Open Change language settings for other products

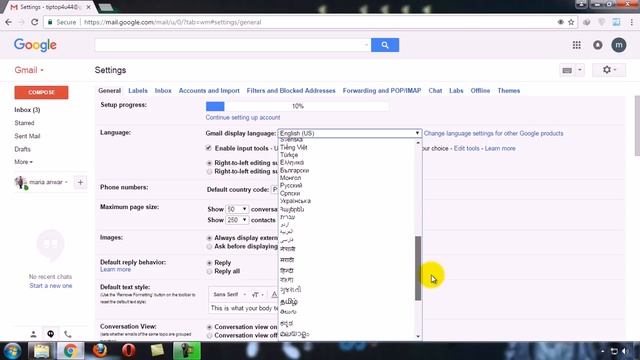493,133
